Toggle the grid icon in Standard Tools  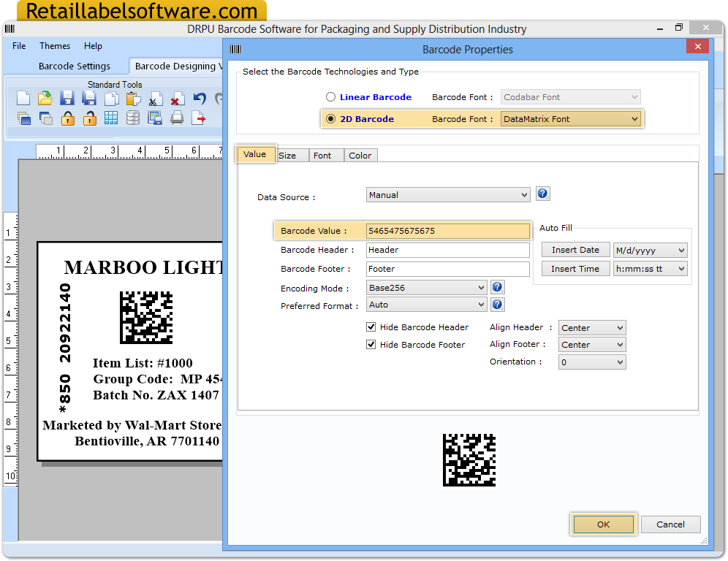pos(111,118)
